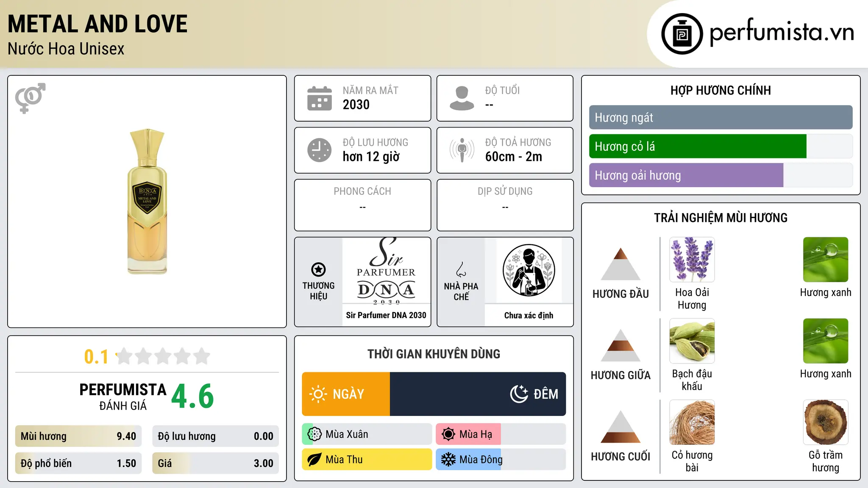Image resolution: width=868 pixels, height=488 pixels.
Task: Click the Perfumista Đánh giá label
Action: pos(123,396)
